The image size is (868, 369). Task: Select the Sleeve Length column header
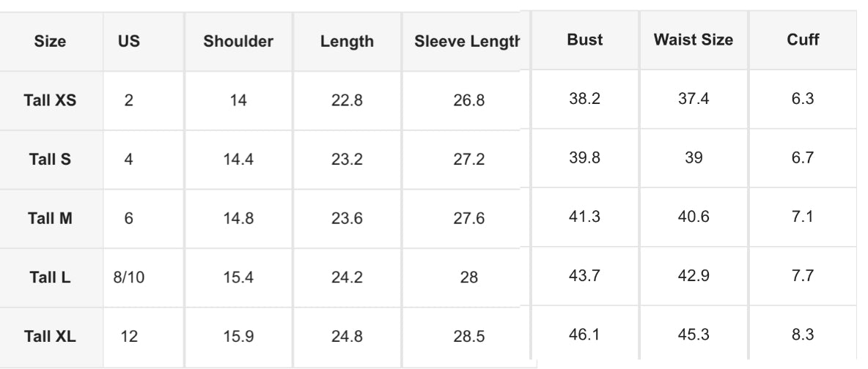click(x=467, y=42)
